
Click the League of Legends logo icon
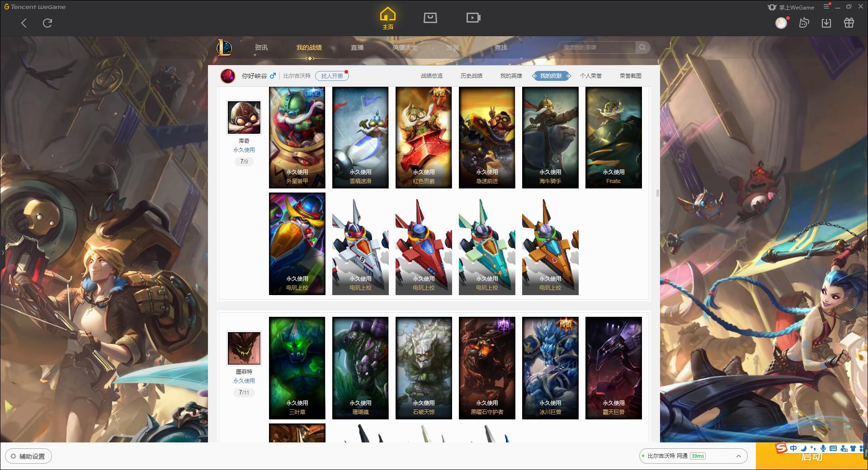(x=224, y=47)
